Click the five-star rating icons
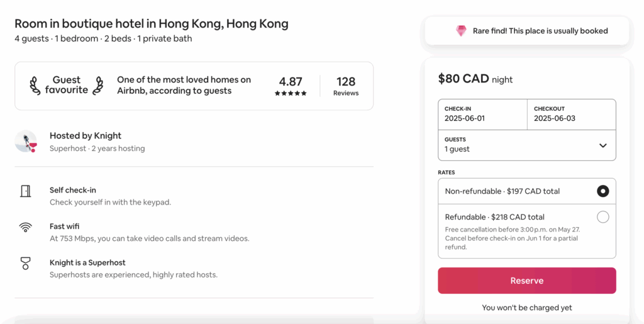This screenshot has width=644, height=324. [x=291, y=93]
